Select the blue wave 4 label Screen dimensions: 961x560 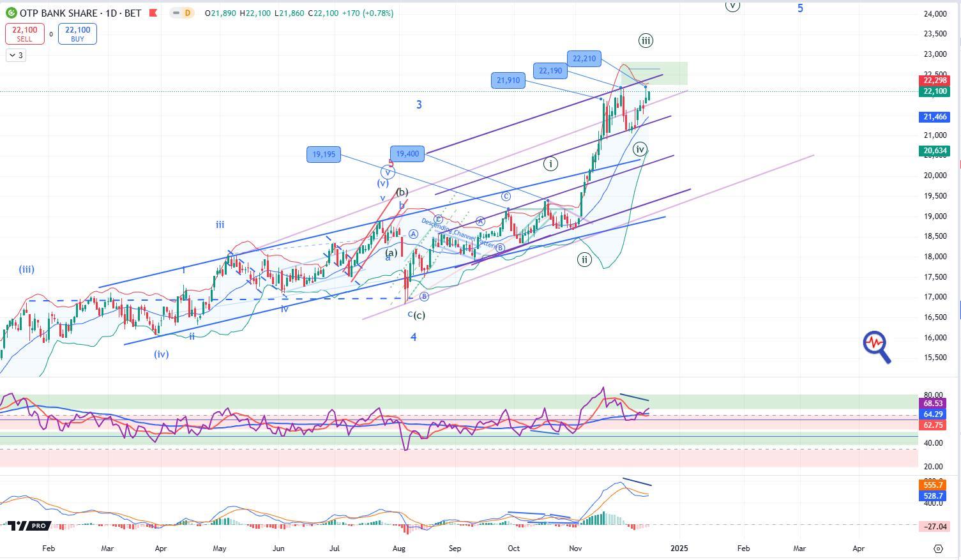point(414,337)
